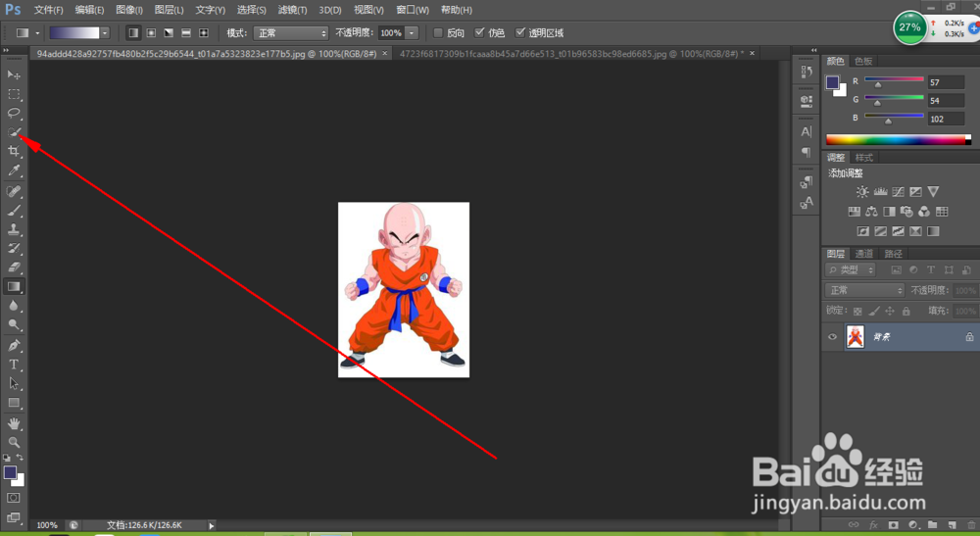Select the Eraser tool
This screenshot has width=980, height=536.
pyautogui.click(x=14, y=268)
